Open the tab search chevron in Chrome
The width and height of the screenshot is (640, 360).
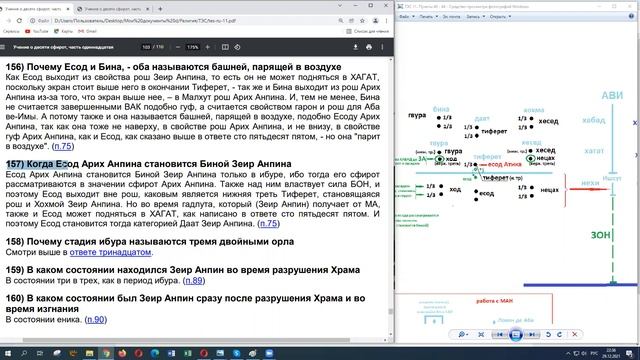[340, 6]
